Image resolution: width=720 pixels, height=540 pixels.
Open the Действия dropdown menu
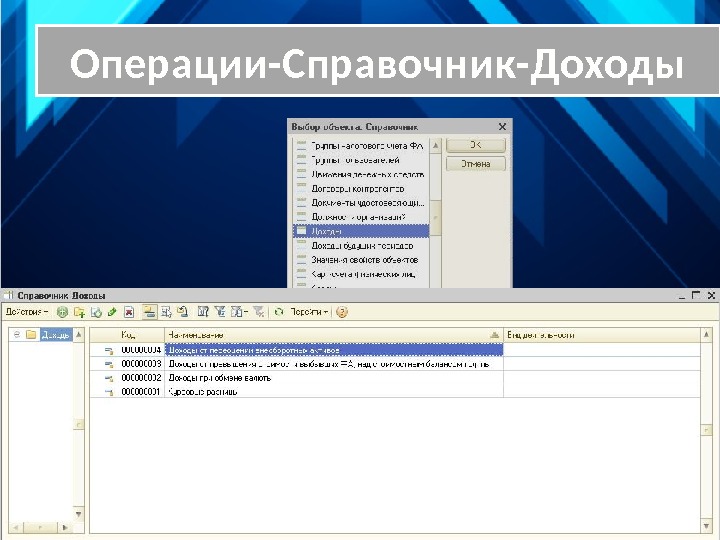pyautogui.click(x=27, y=312)
